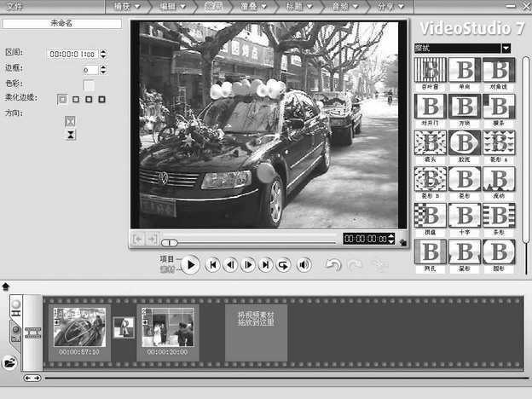Screen dimensions: 532x399
Task: Step back one frame with Previous button
Action: tap(230, 265)
